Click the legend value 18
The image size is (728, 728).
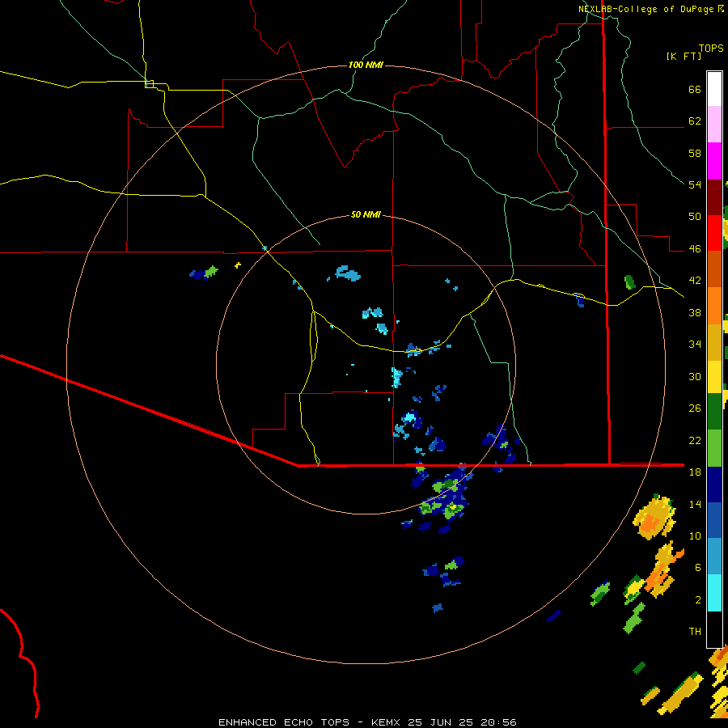[x=695, y=472]
